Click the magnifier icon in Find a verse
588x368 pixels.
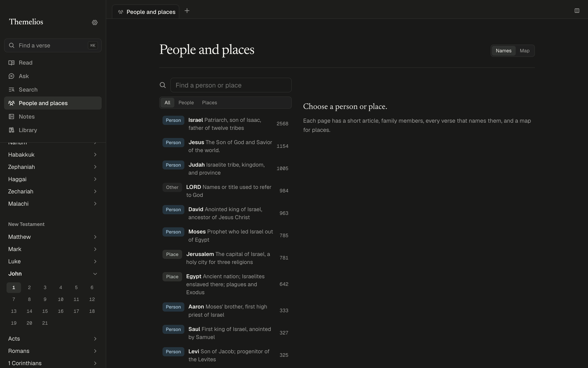[x=11, y=45]
